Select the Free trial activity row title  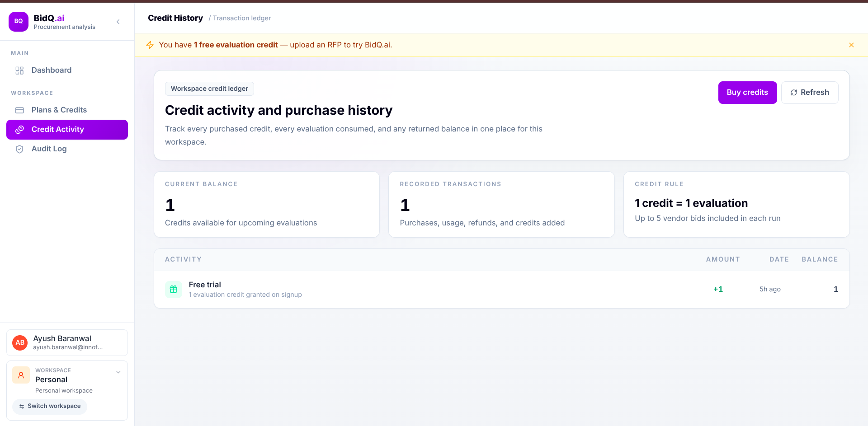point(205,285)
